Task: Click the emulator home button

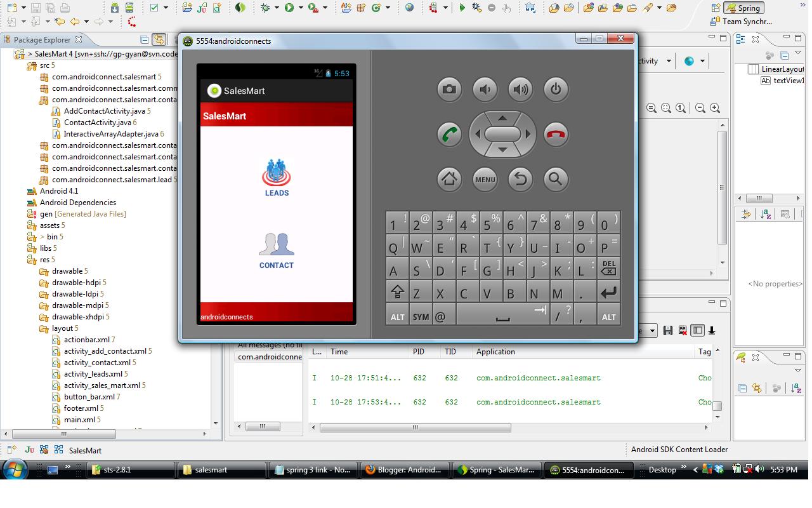Action: 449,179
